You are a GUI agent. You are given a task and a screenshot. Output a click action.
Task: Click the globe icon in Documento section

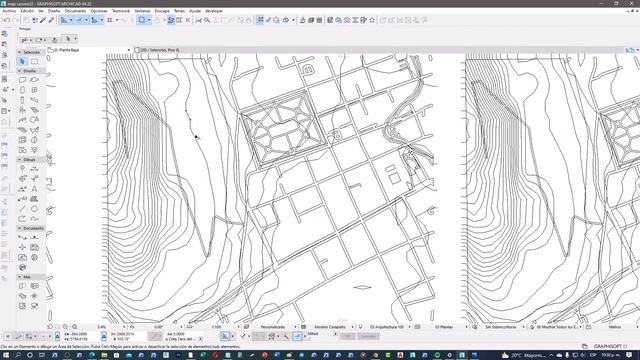pos(34,258)
